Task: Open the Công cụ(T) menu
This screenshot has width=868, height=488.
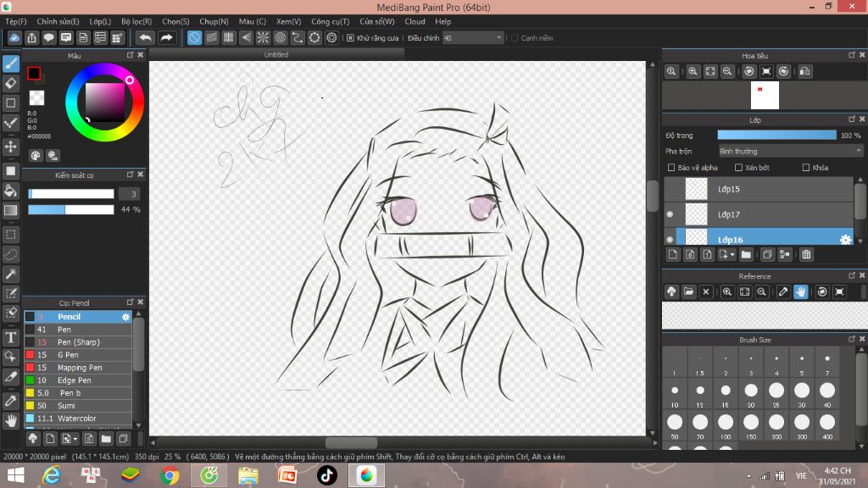Action: 331,21
